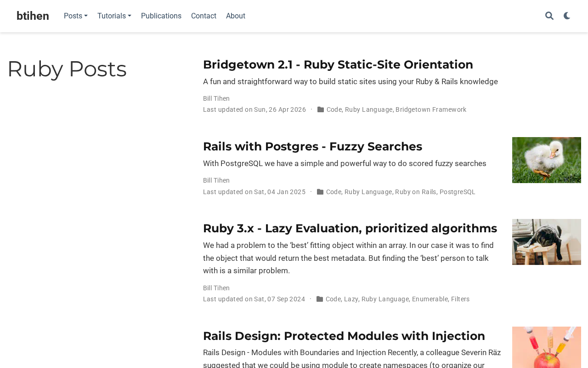
Task: Go to the Contact page
Action: pyautogui.click(x=204, y=16)
